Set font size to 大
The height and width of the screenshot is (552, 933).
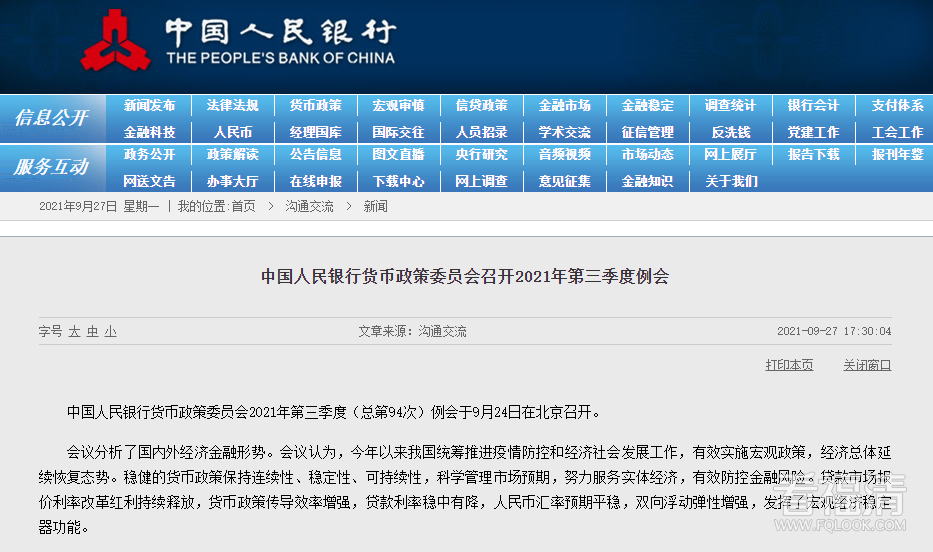(74, 331)
